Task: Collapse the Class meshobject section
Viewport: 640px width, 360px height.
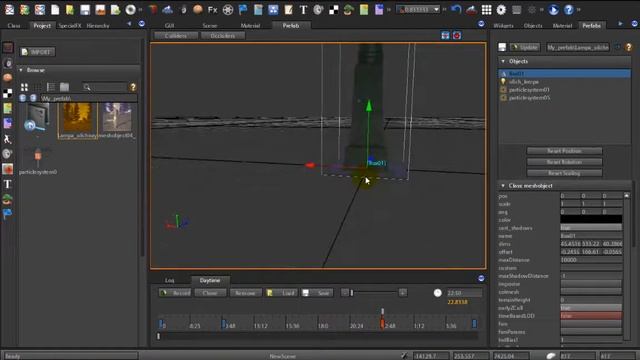Action: 503,186
